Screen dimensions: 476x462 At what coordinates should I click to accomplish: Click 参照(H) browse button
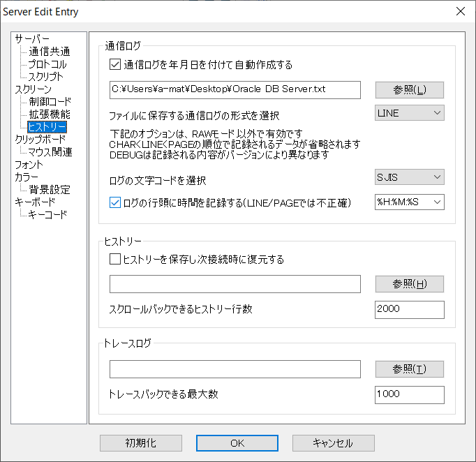click(x=410, y=284)
